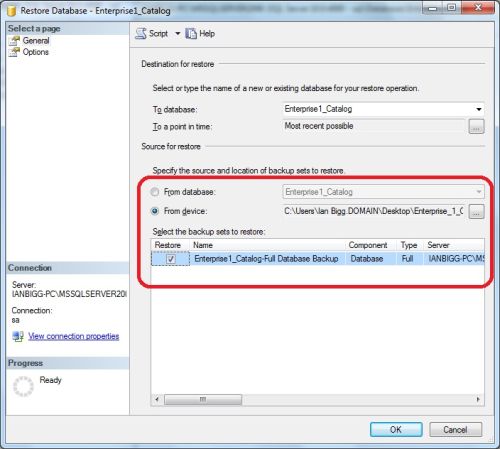Click the database icon in title bar
Viewport: 500px width, 449px height.
12,11
